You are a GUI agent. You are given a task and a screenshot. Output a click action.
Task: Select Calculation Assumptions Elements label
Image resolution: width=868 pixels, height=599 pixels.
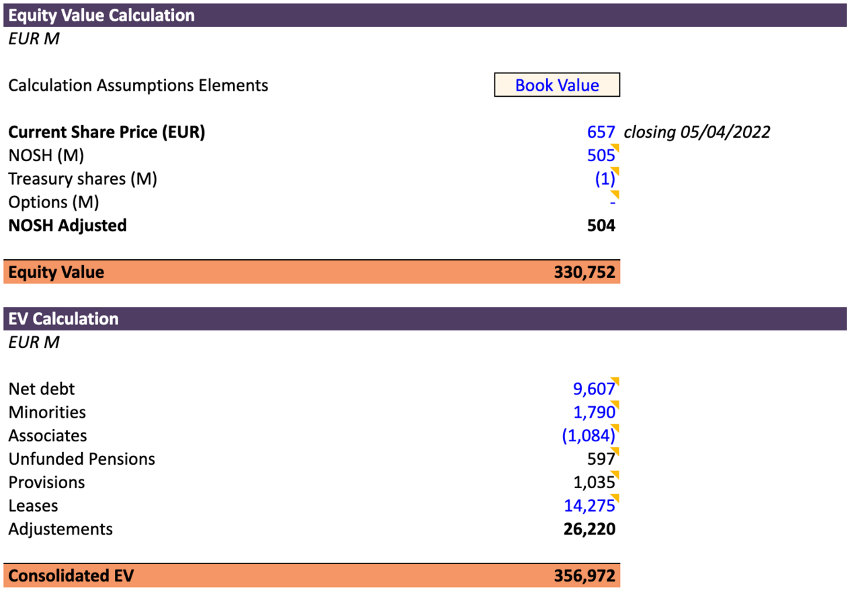pos(138,85)
